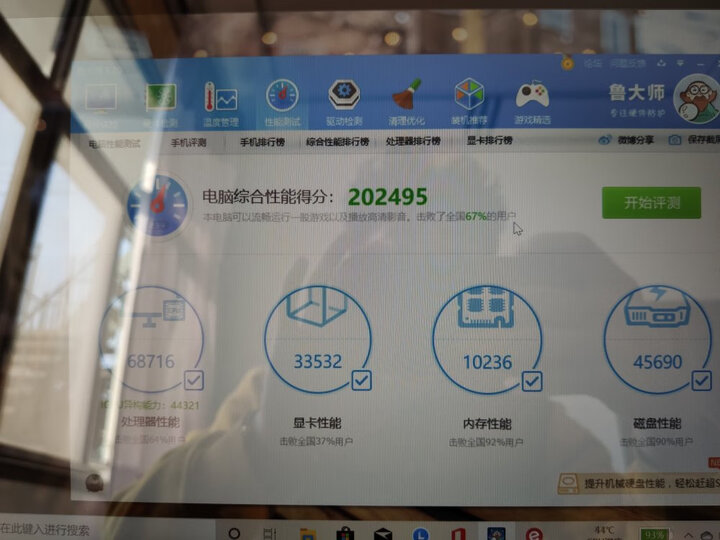This screenshot has width=720, height=540.
Task: Open Office from the taskbar
Action: tap(458, 534)
